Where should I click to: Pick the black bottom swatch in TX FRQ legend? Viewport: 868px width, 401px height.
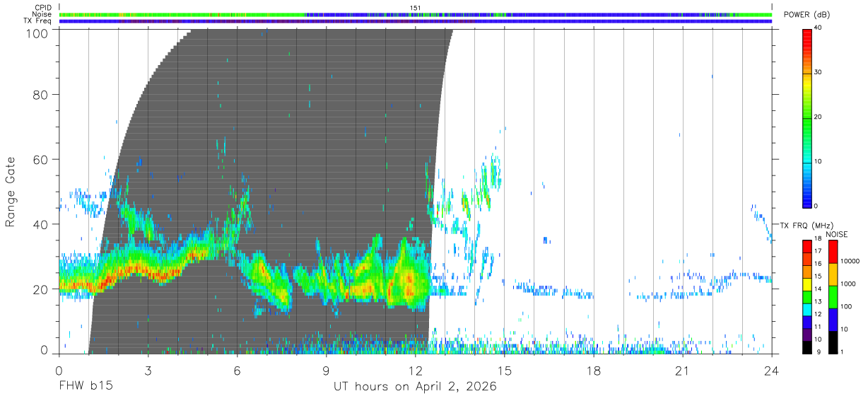pos(807,346)
